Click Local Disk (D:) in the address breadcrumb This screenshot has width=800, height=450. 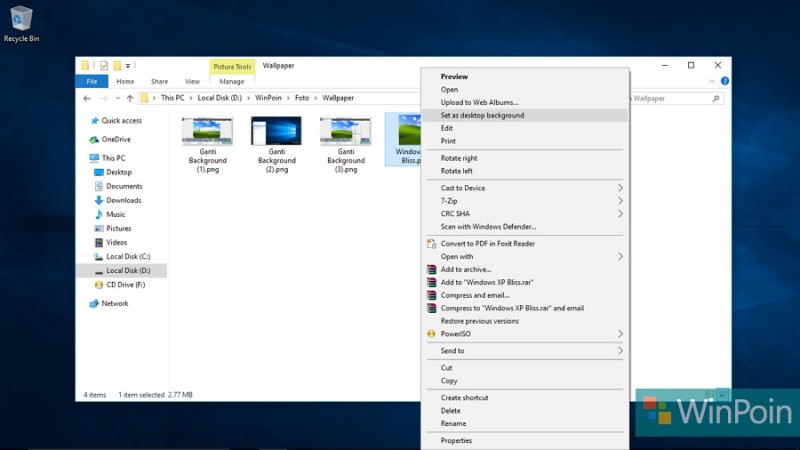point(219,98)
